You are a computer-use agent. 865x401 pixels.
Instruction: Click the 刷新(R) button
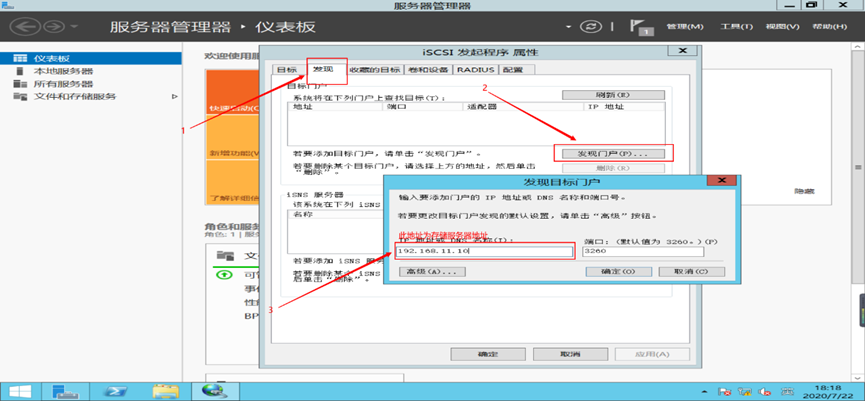coord(613,95)
